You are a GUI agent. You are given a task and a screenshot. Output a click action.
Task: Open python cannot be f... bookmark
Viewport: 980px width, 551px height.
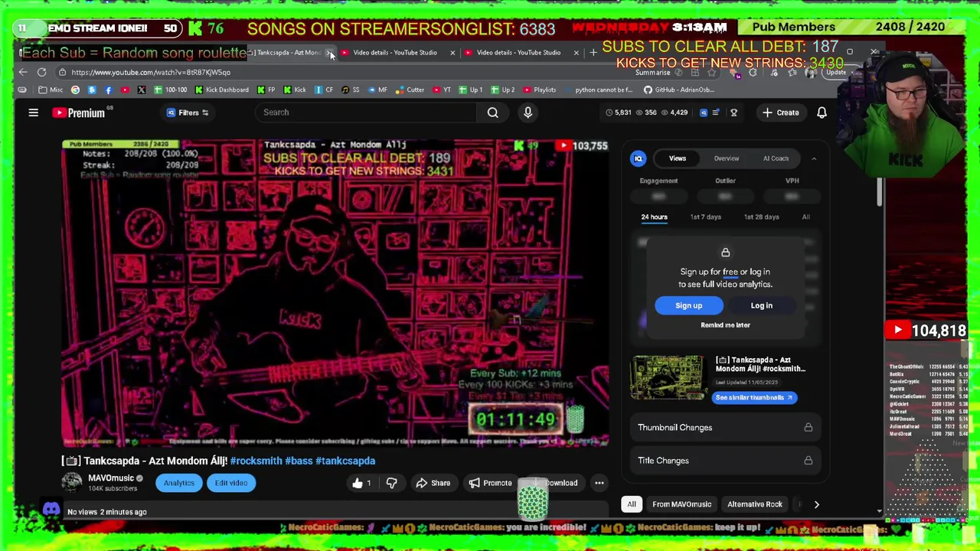599,90
